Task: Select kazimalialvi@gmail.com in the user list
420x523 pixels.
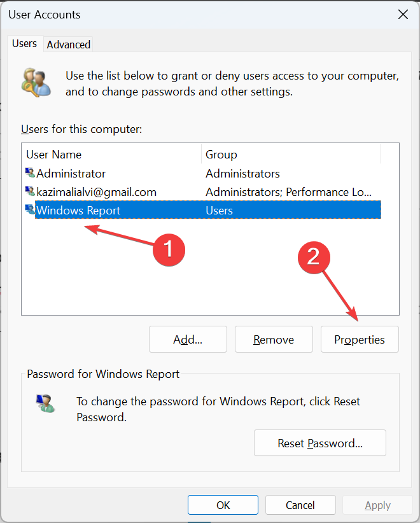Action: pyautogui.click(x=96, y=192)
